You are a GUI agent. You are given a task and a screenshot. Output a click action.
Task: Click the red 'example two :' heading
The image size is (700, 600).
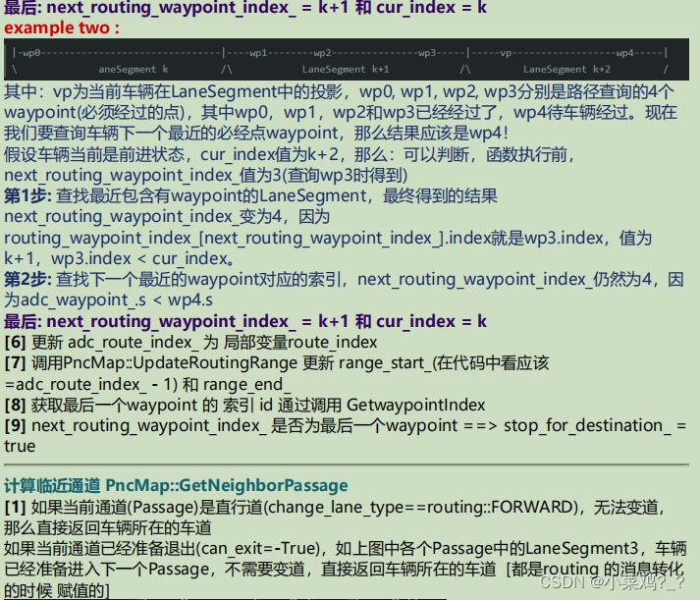pos(62,28)
